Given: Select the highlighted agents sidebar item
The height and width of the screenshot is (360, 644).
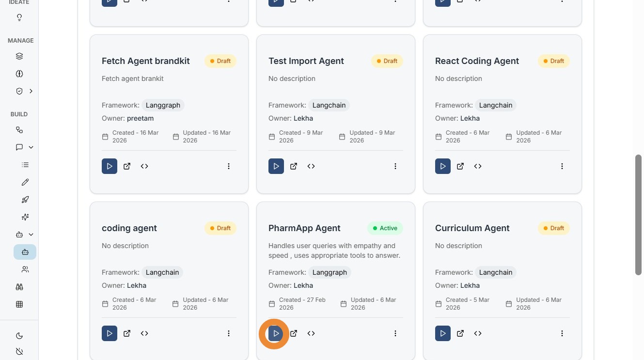Looking at the screenshot, I should (25, 252).
